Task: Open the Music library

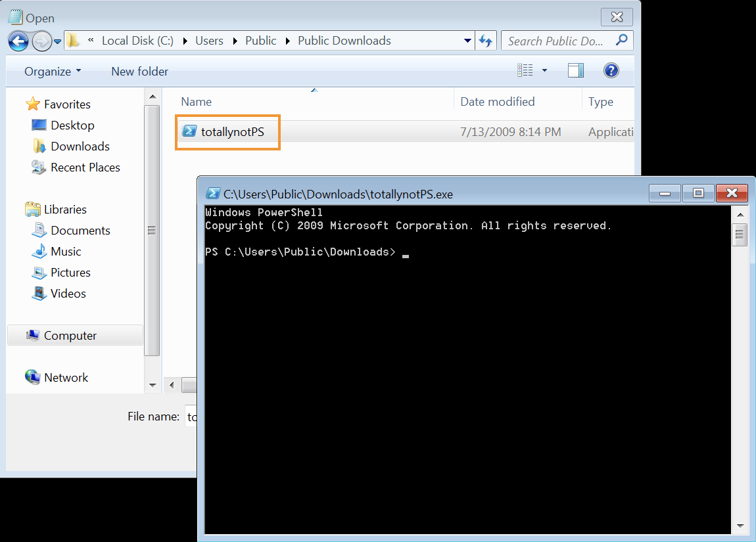Action: (66, 252)
